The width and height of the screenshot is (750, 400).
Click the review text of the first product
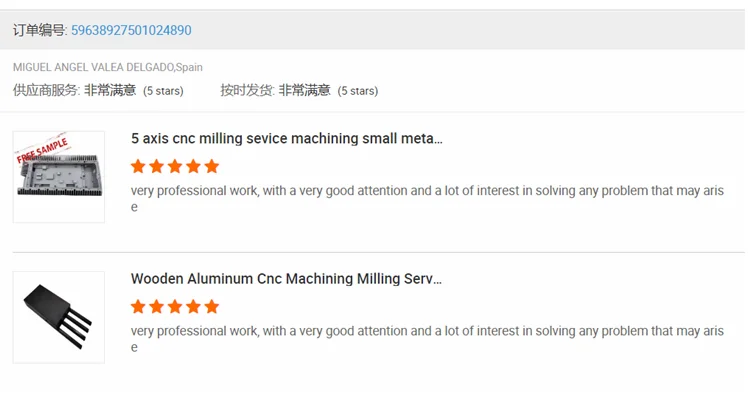[x=427, y=191]
